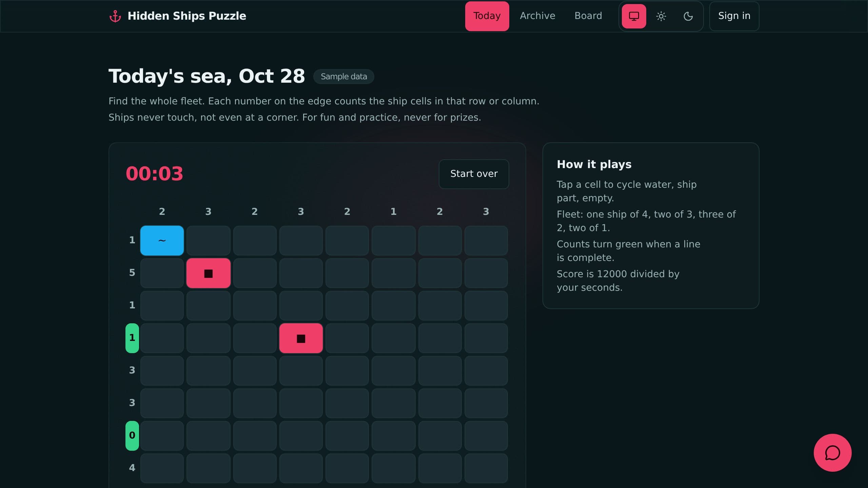Toggle the blue water cell in the first row

[162, 240]
